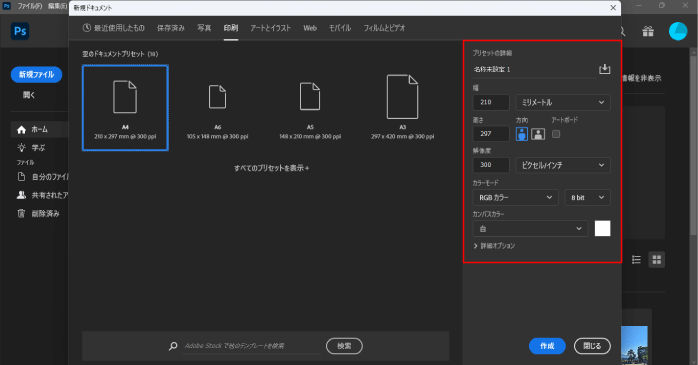Viewport: 698px width, 365px height.
Task: Click the Adobe Stock template search field
Action: (252, 346)
